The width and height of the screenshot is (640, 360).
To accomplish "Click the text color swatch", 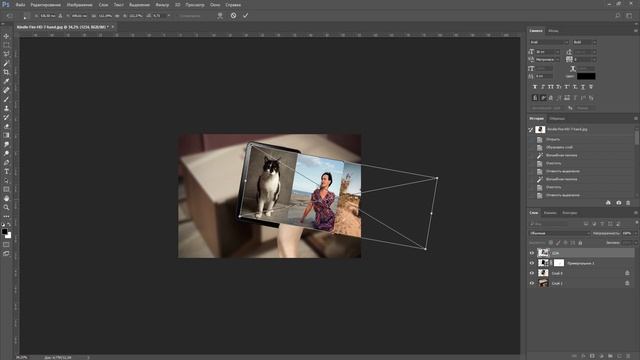I will point(586,76).
